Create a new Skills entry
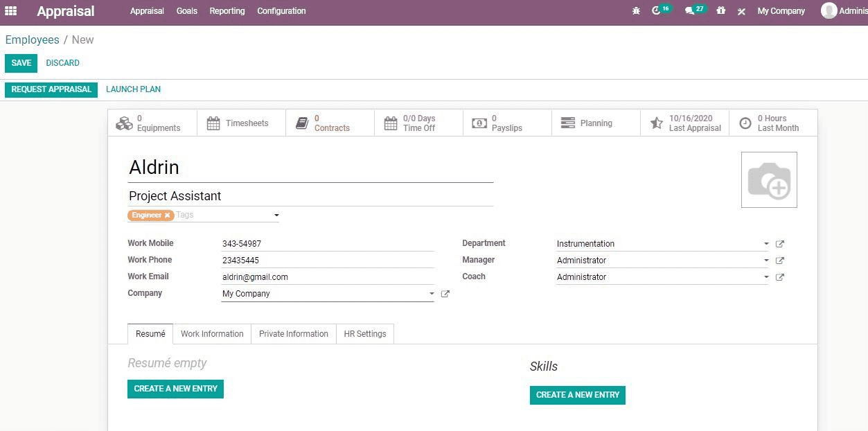This screenshot has width=868, height=431. (578, 395)
